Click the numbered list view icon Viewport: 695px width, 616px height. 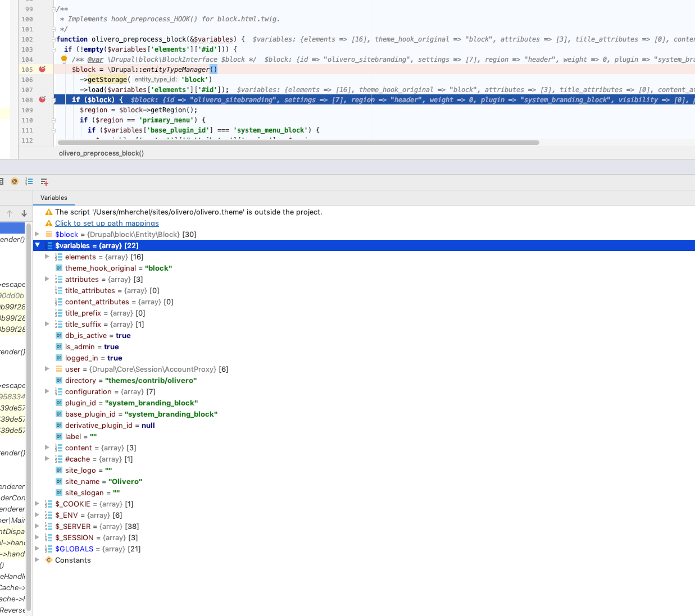pyautogui.click(x=29, y=181)
